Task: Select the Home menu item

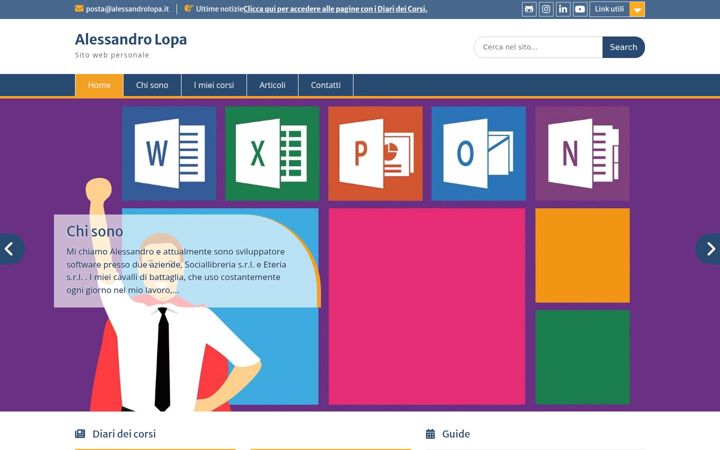Action: pos(99,85)
